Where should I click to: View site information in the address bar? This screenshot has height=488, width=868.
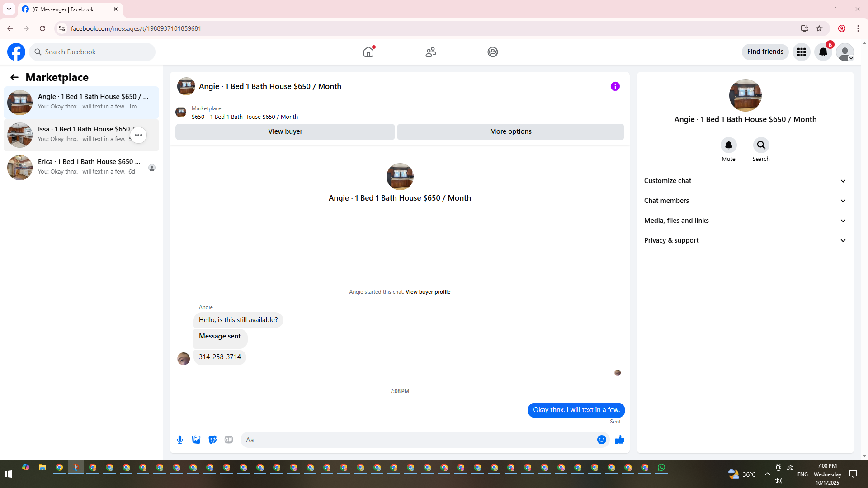point(62,28)
